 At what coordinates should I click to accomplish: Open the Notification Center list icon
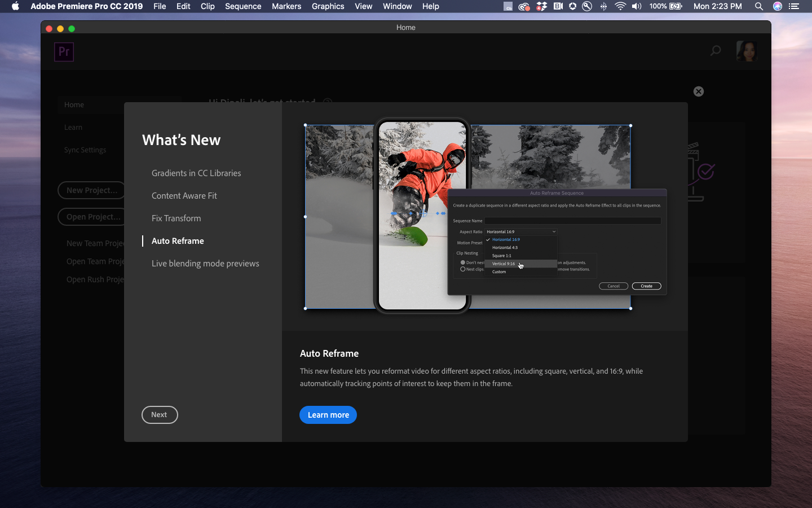794,6
